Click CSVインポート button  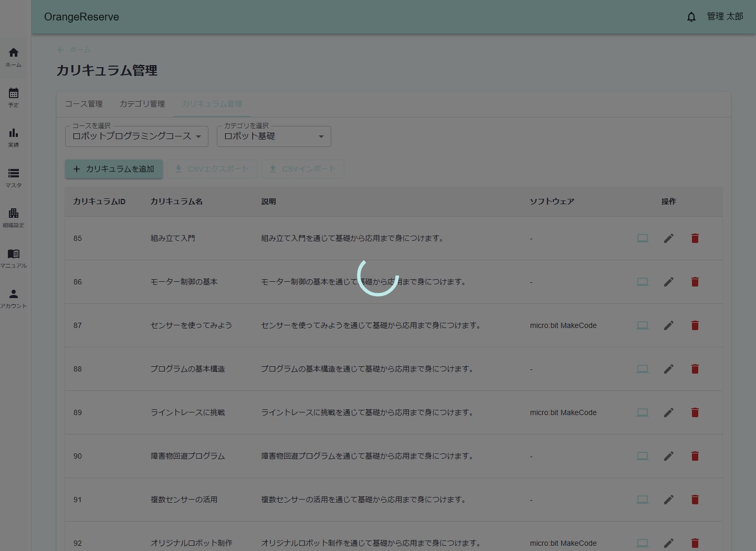302,169
